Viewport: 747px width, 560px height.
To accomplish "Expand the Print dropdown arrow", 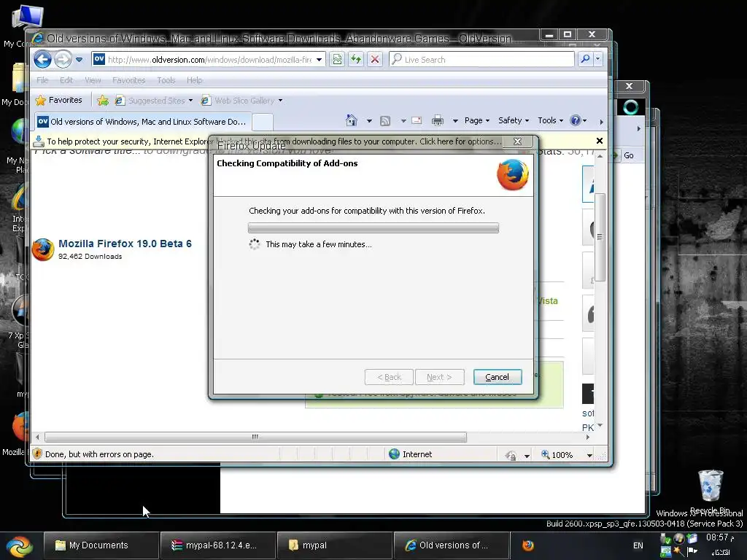I will click(455, 121).
